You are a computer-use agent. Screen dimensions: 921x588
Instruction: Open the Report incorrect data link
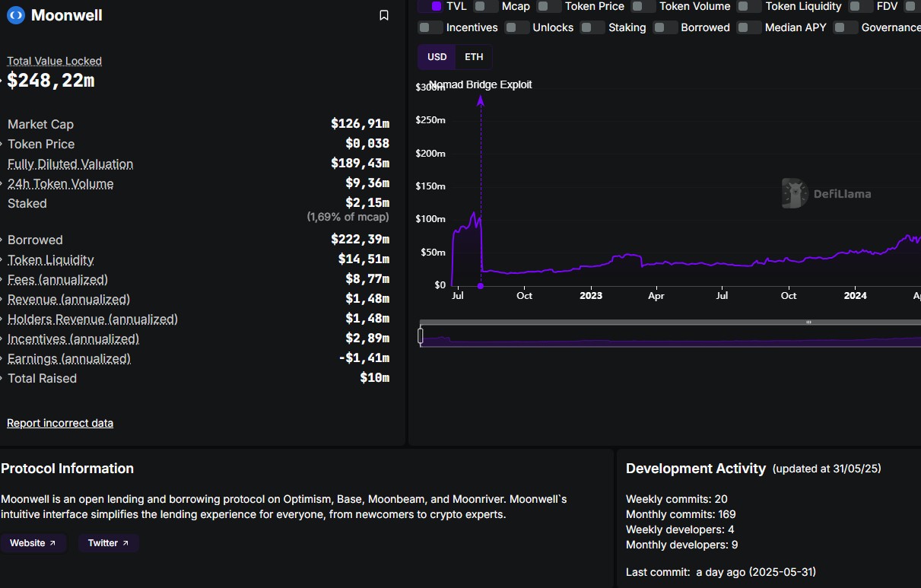(x=60, y=423)
